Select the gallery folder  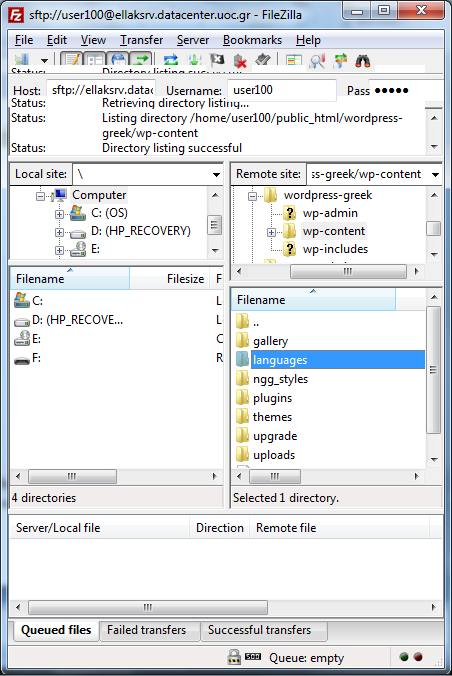(262, 341)
